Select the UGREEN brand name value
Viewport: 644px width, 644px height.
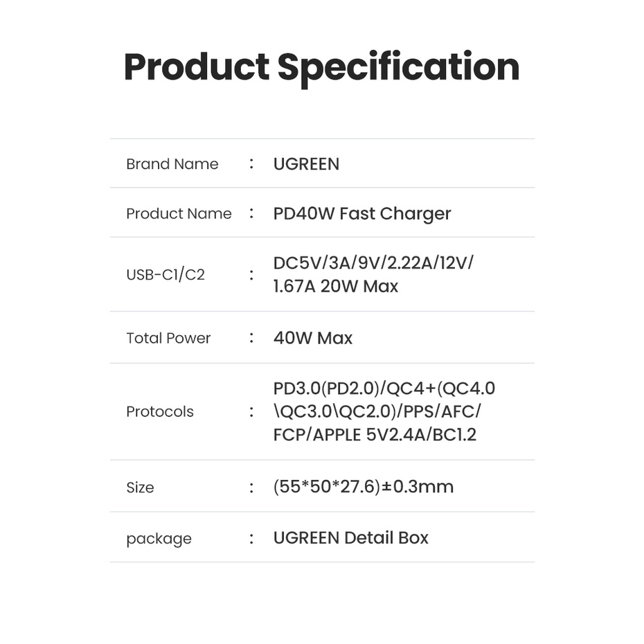coord(306,164)
